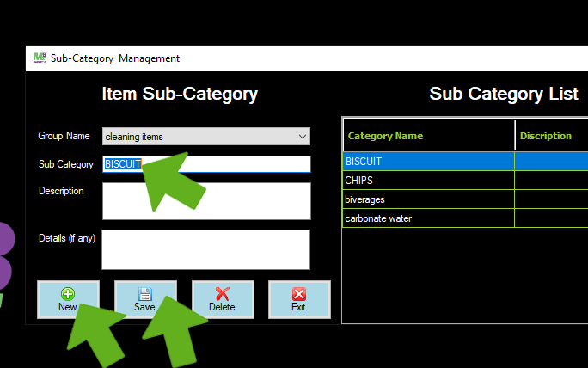Click the app logo in the title bar
588x368 pixels.
(x=39, y=58)
